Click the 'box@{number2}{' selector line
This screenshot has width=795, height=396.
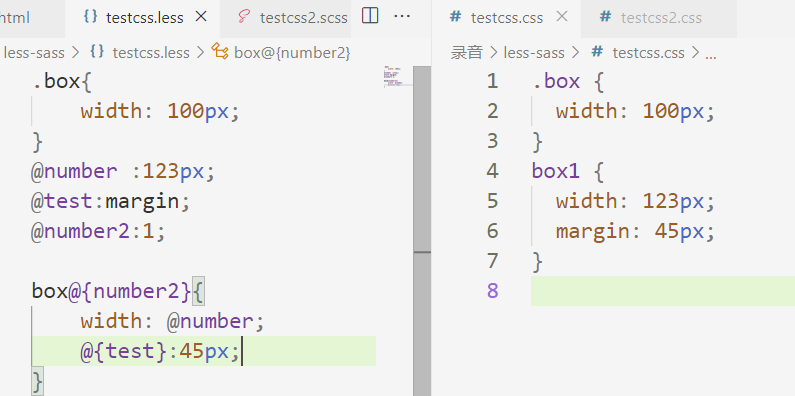[x=118, y=292]
